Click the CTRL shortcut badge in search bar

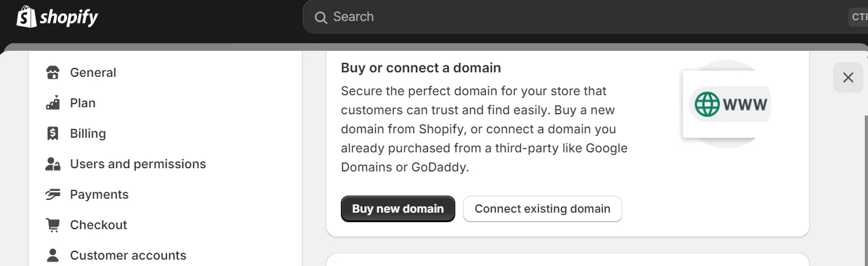tap(858, 17)
